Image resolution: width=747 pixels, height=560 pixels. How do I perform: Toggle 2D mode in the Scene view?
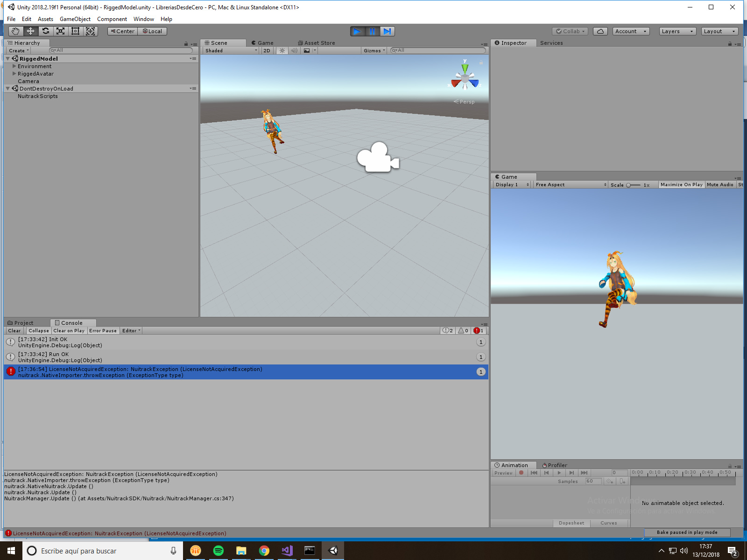click(267, 50)
